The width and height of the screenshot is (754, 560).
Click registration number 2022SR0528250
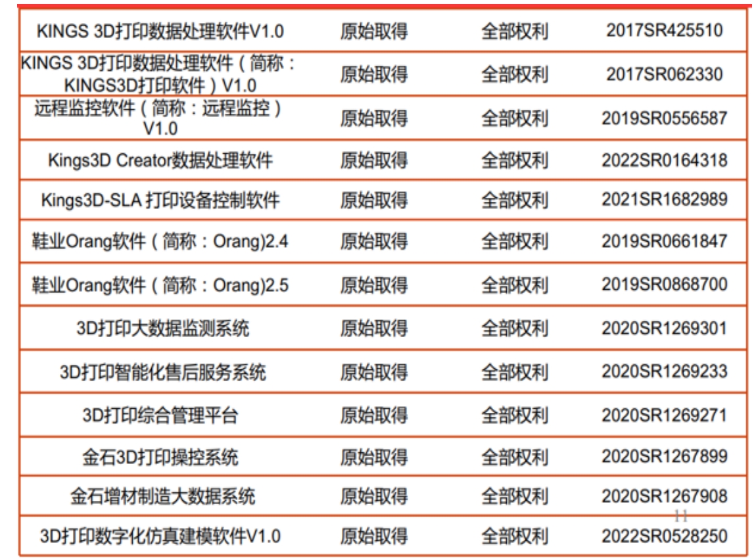664,536
